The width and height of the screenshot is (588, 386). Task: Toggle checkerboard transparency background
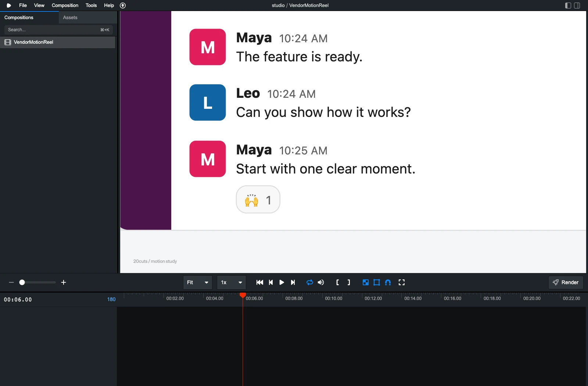(x=366, y=282)
